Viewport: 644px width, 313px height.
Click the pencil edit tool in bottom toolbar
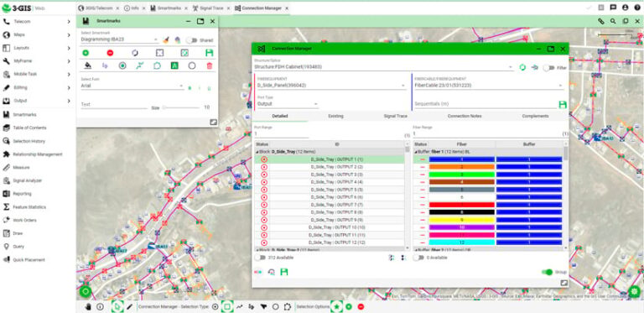pos(129,306)
